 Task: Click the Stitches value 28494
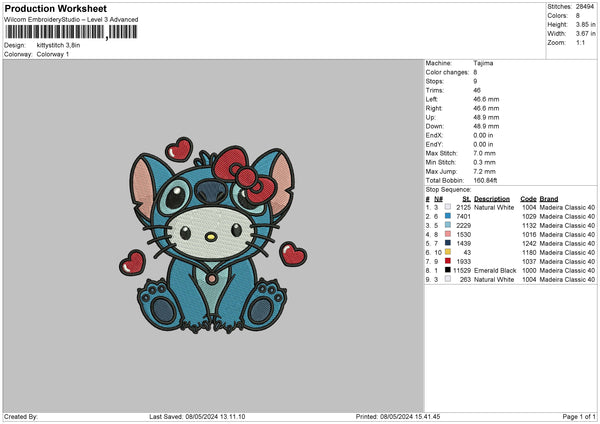[x=585, y=7]
